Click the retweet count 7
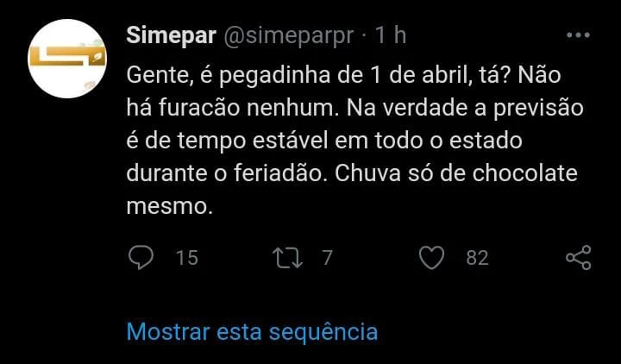The height and width of the screenshot is (364, 621). coord(327,257)
